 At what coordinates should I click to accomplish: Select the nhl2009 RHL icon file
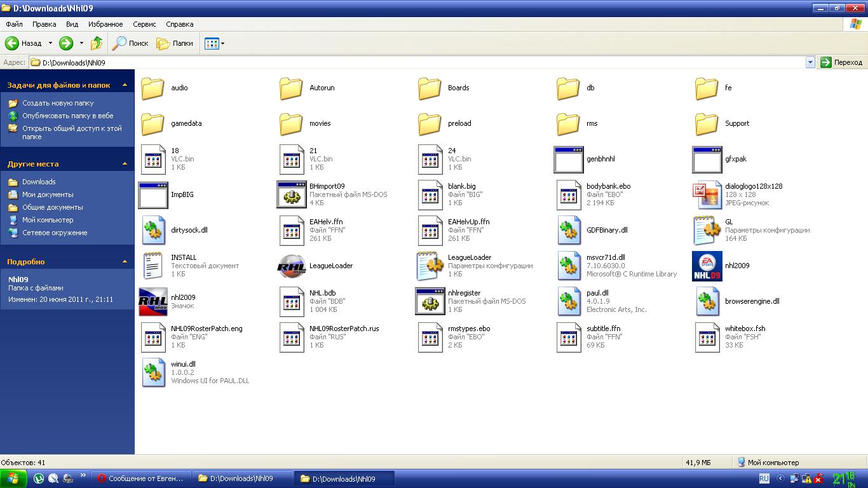pyautogui.click(x=153, y=301)
